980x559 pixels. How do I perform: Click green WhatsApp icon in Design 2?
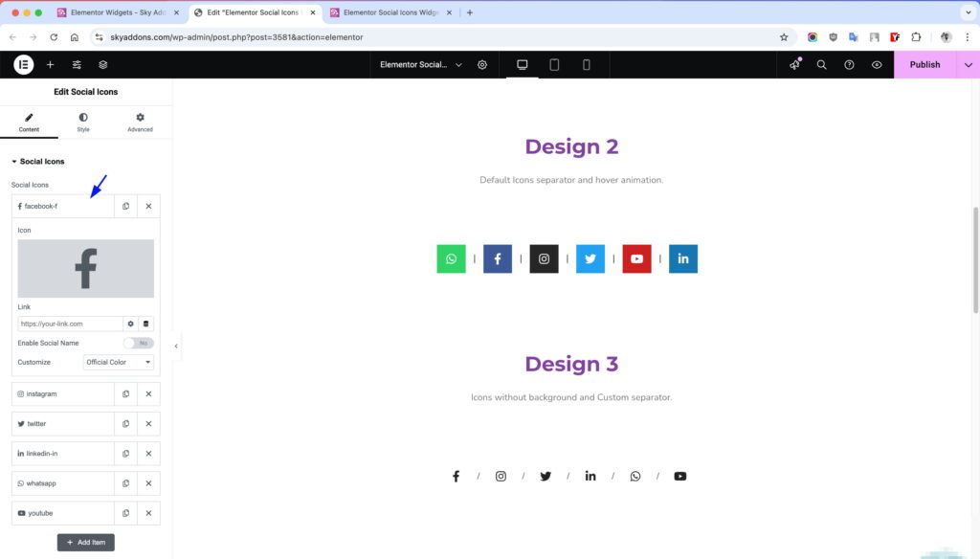click(452, 258)
